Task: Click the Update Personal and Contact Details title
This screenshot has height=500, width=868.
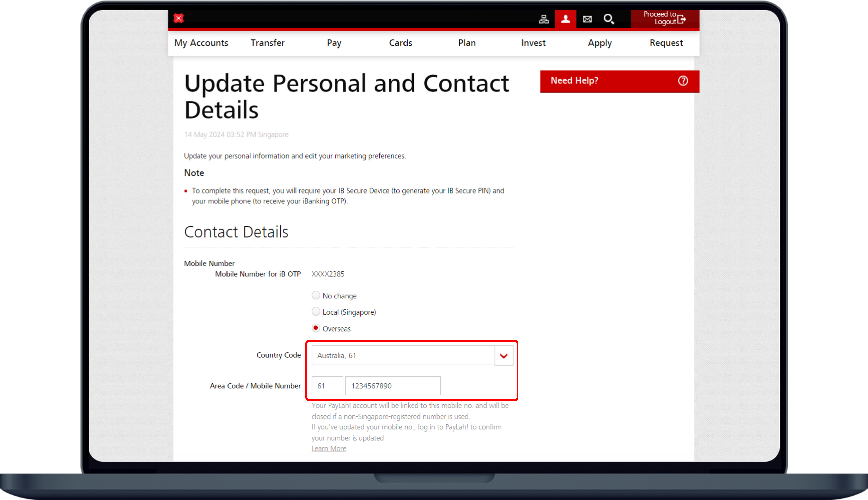Action: (x=347, y=97)
